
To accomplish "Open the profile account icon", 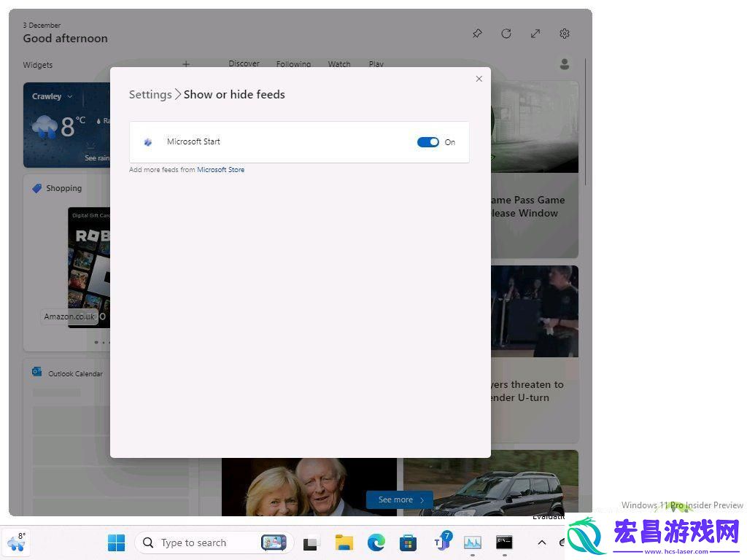I will pos(565,64).
